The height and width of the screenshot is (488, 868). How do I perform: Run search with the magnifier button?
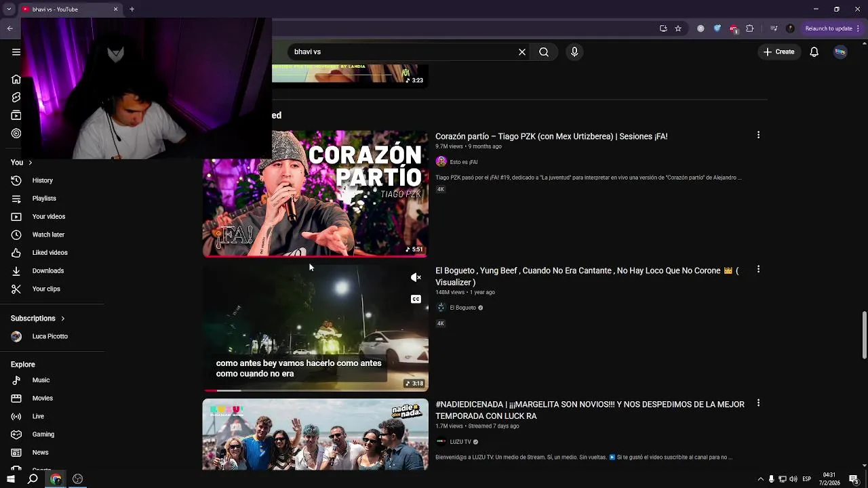click(544, 52)
